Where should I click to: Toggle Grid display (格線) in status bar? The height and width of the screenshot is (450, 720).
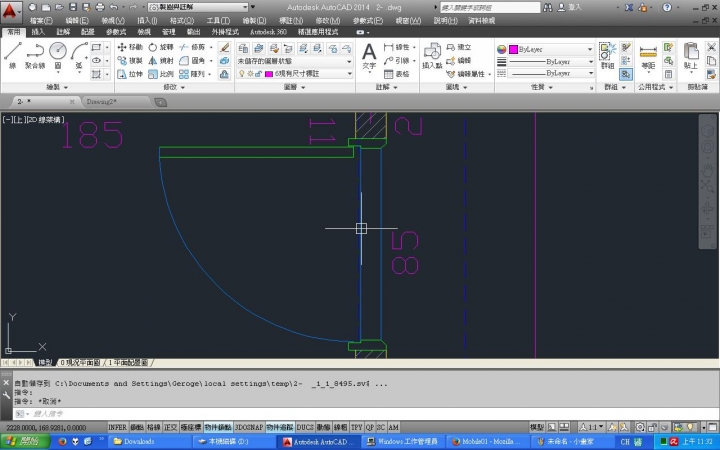click(x=153, y=427)
